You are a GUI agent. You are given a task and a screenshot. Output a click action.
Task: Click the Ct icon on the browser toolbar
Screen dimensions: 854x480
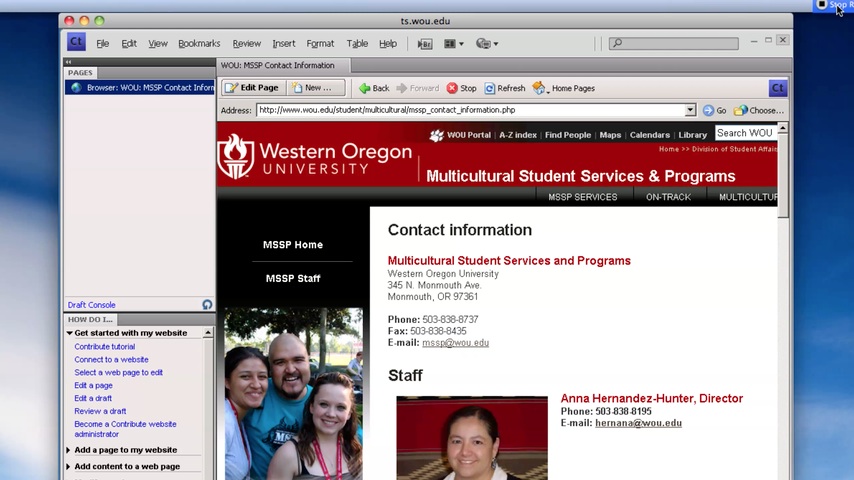pyautogui.click(x=778, y=88)
